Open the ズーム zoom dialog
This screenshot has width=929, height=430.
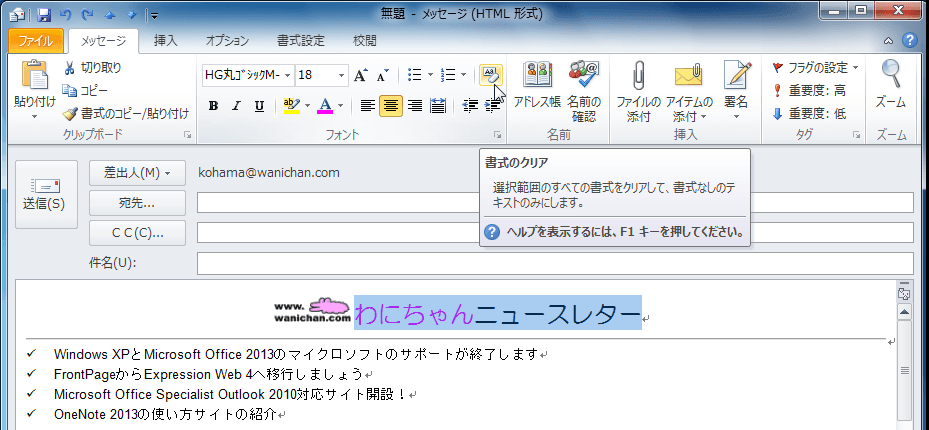point(890,86)
